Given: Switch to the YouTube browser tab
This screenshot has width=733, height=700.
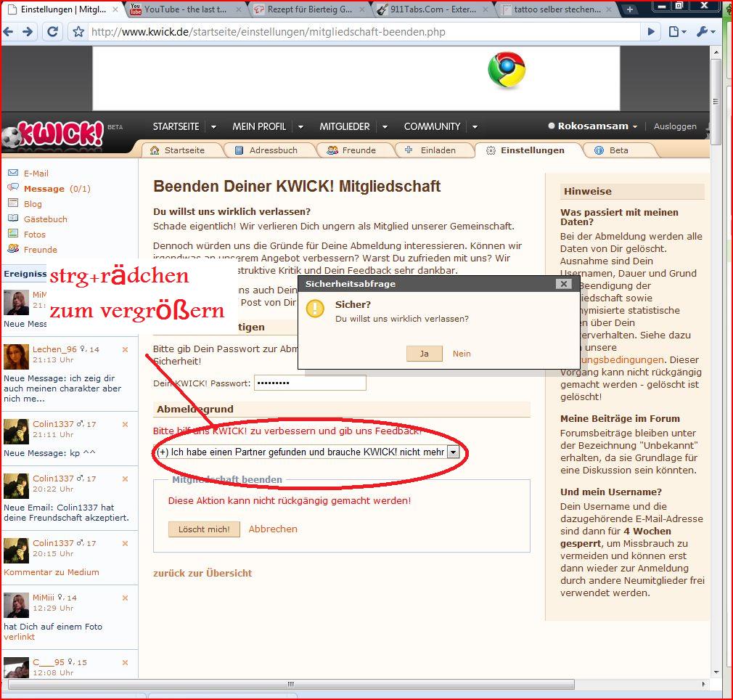Looking at the screenshot, I should 184,9.
